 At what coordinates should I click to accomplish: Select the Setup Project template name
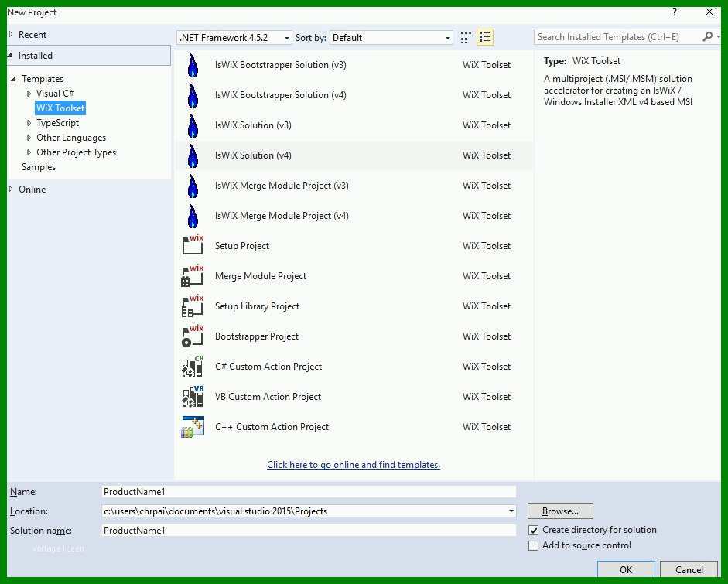(242, 245)
